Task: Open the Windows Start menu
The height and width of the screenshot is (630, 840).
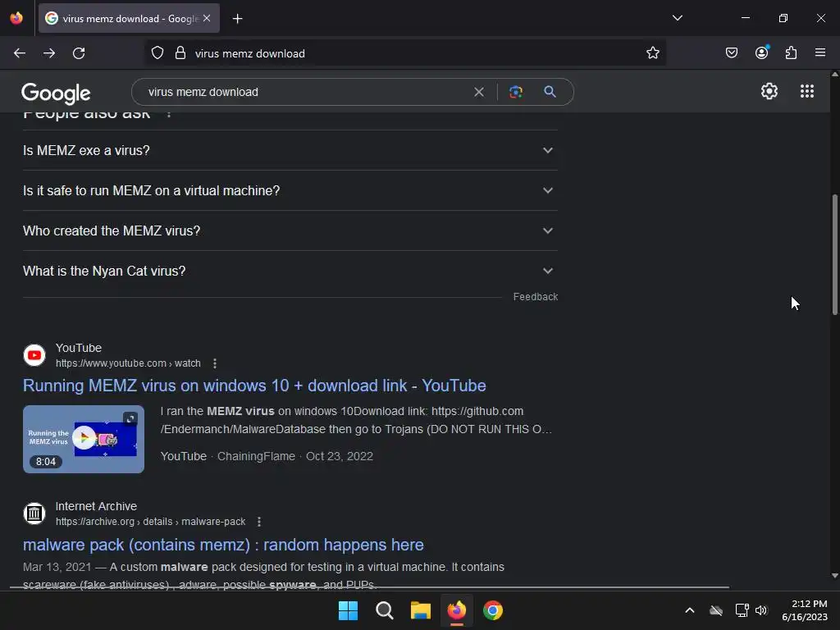Action: tap(348, 610)
